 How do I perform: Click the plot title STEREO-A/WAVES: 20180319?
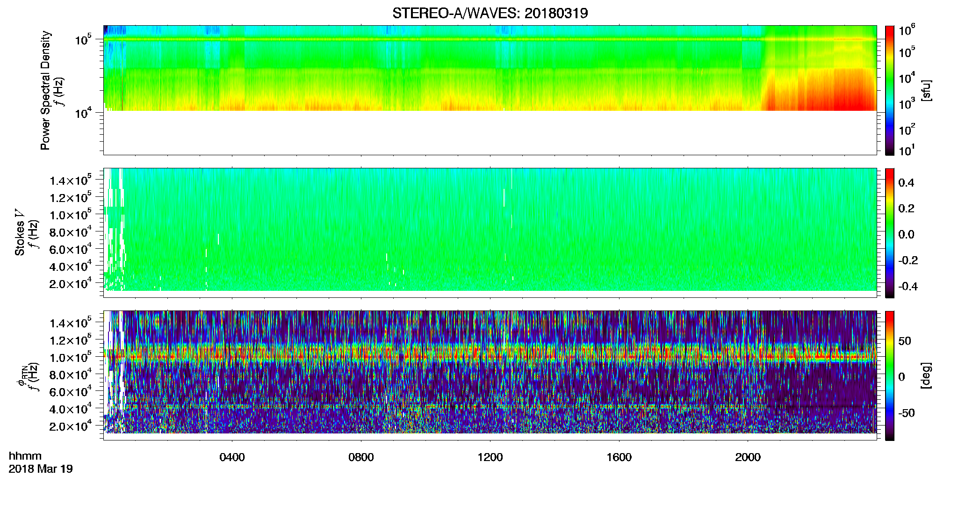[490, 13]
